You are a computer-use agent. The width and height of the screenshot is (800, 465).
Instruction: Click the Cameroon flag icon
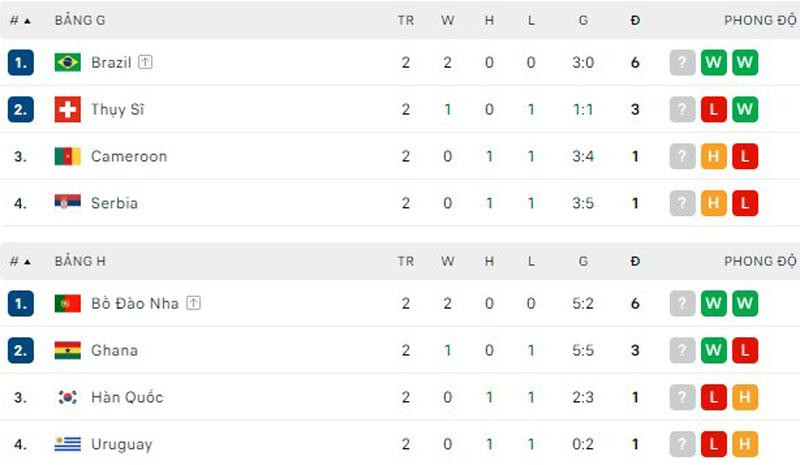(67, 156)
